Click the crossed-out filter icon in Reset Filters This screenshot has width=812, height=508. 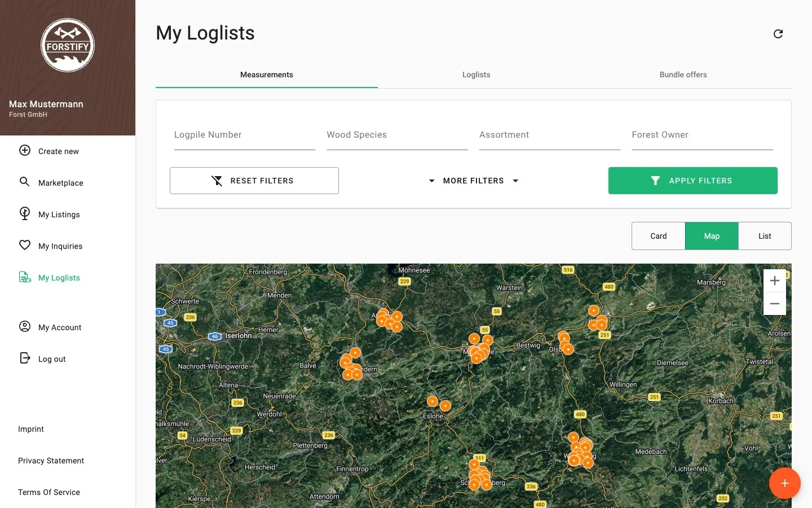[x=217, y=181]
